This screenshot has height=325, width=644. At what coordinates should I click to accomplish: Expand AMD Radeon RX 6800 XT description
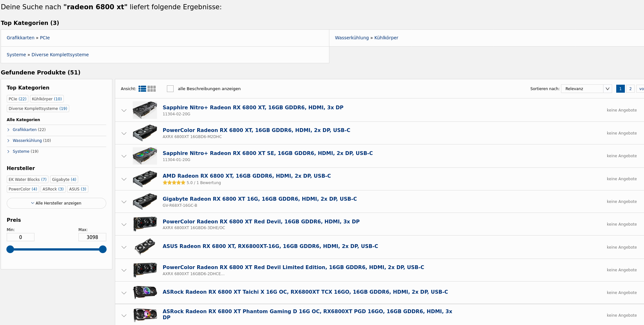coord(124,179)
